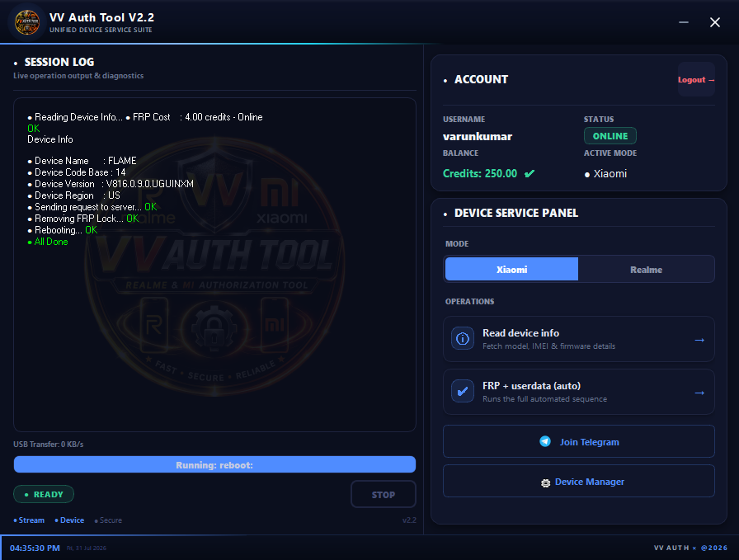Click the DEVICE SERVICE PANEL heading
This screenshot has width=739, height=560.
point(515,213)
